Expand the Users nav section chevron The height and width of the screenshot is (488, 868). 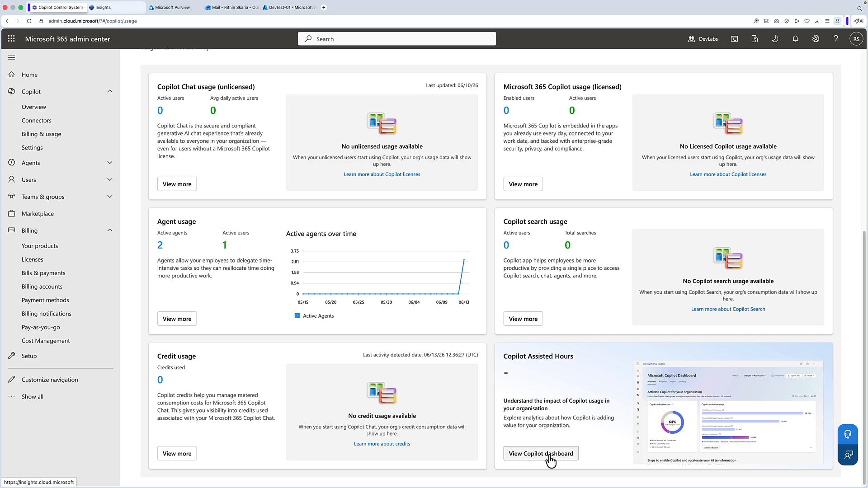point(110,179)
